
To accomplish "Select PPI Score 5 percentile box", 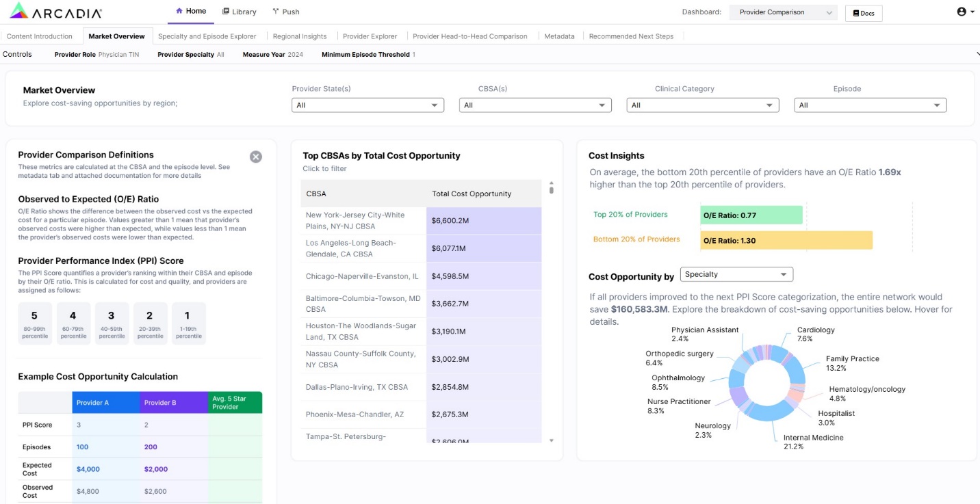I will pyautogui.click(x=34, y=323).
